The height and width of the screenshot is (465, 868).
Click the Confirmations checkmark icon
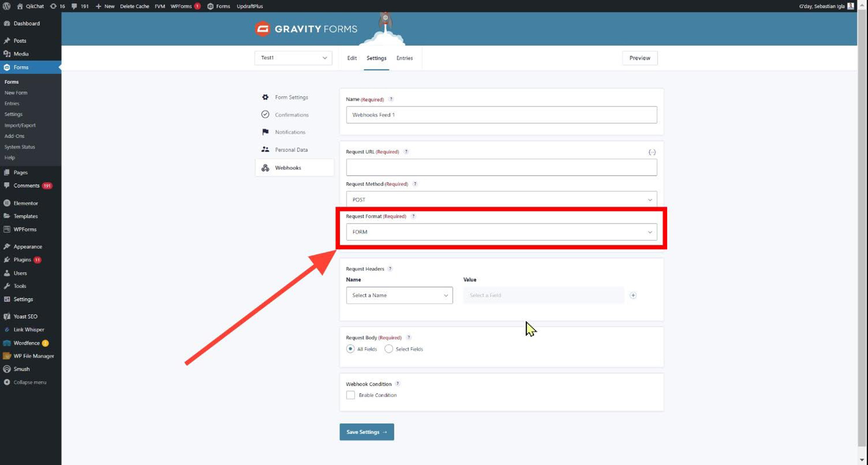pos(265,115)
